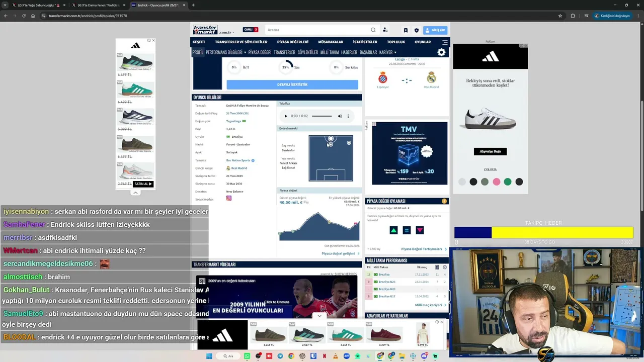Mute the audio player volume

340,116
